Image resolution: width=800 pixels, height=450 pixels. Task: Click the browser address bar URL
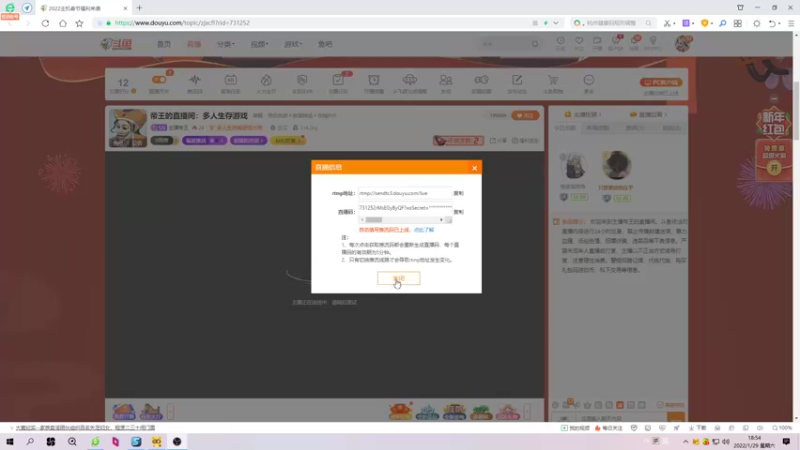coord(182,23)
